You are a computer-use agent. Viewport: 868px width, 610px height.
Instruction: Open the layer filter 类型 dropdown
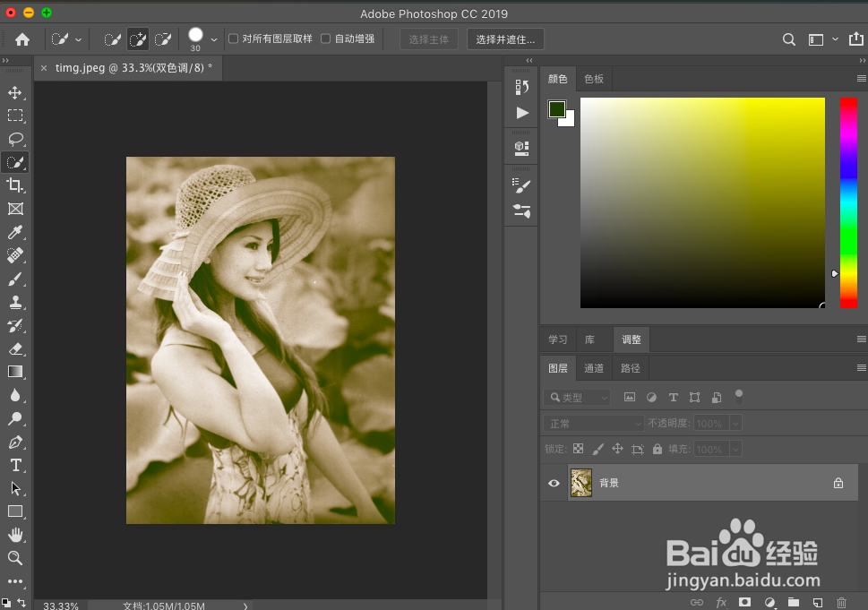coord(577,398)
